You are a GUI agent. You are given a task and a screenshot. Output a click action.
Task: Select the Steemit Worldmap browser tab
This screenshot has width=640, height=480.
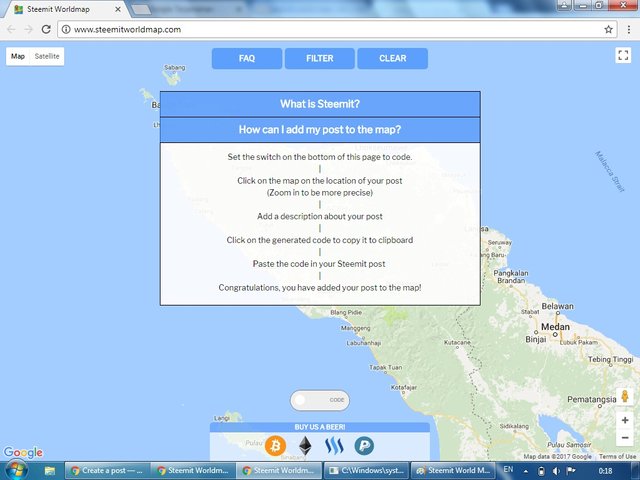(65, 9)
